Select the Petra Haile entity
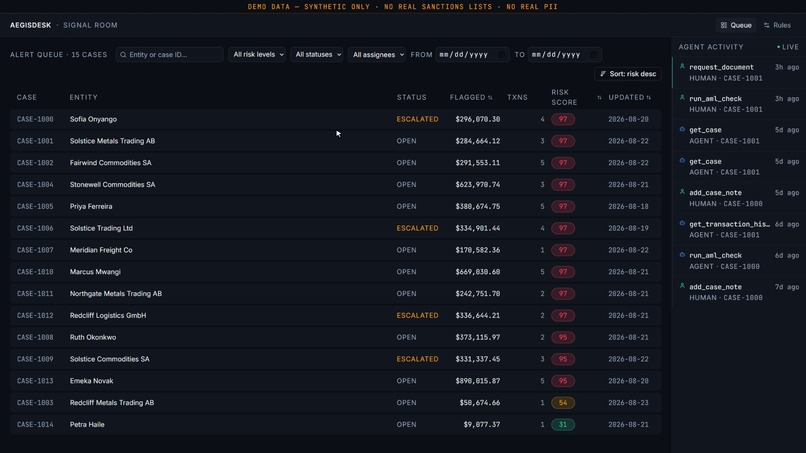Image resolution: width=806 pixels, height=453 pixels. [x=87, y=425]
